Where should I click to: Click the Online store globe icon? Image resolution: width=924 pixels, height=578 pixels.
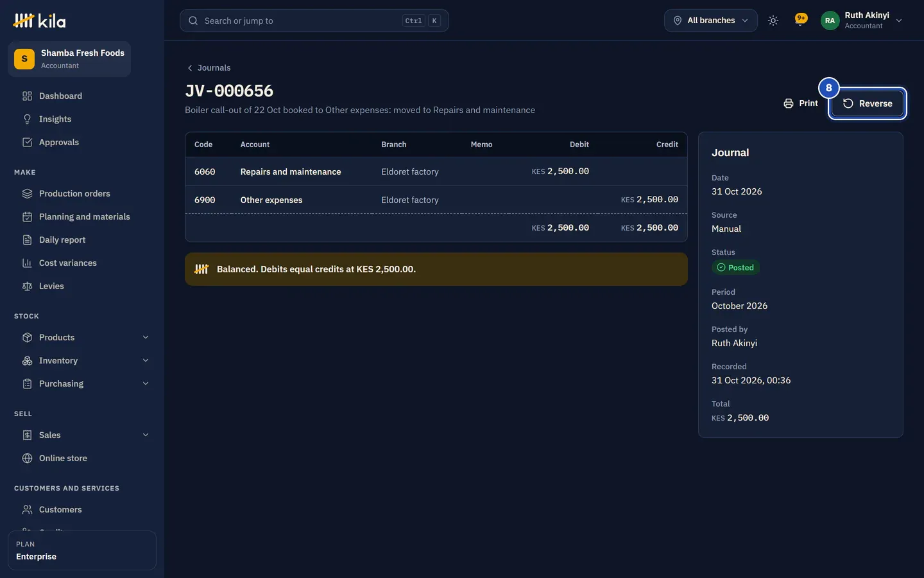pyautogui.click(x=27, y=459)
